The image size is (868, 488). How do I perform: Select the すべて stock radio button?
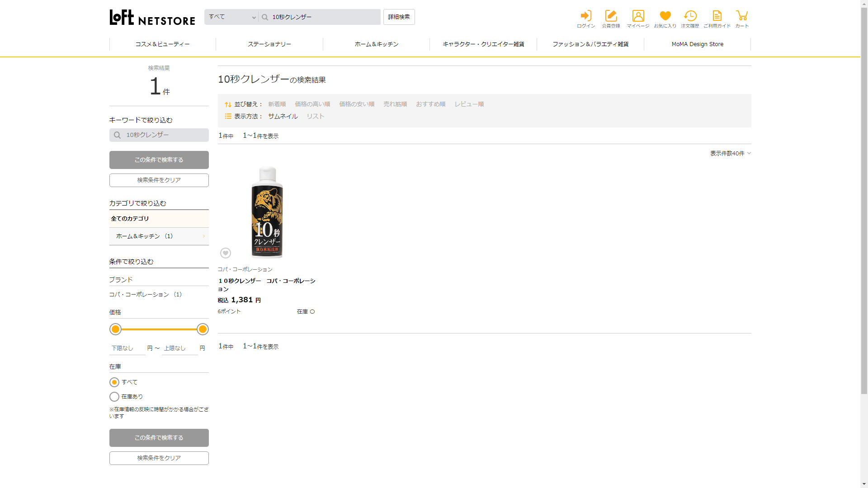[x=114, y=382]
